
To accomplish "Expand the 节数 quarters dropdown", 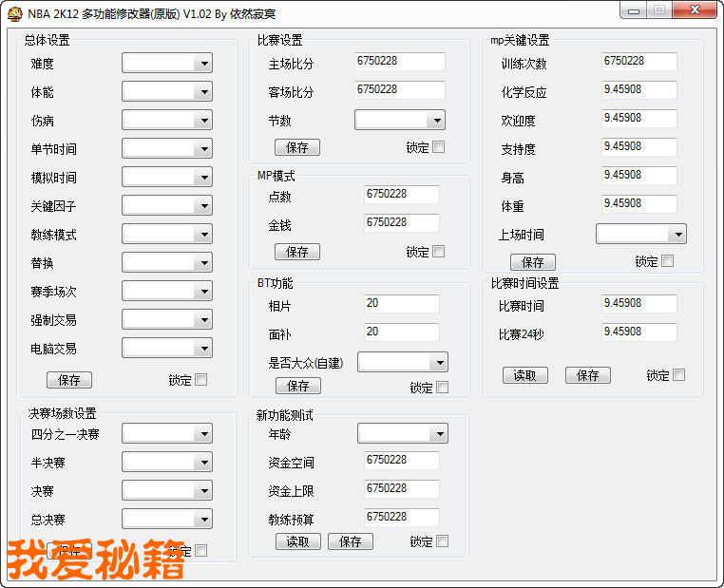I will point(399,120).
